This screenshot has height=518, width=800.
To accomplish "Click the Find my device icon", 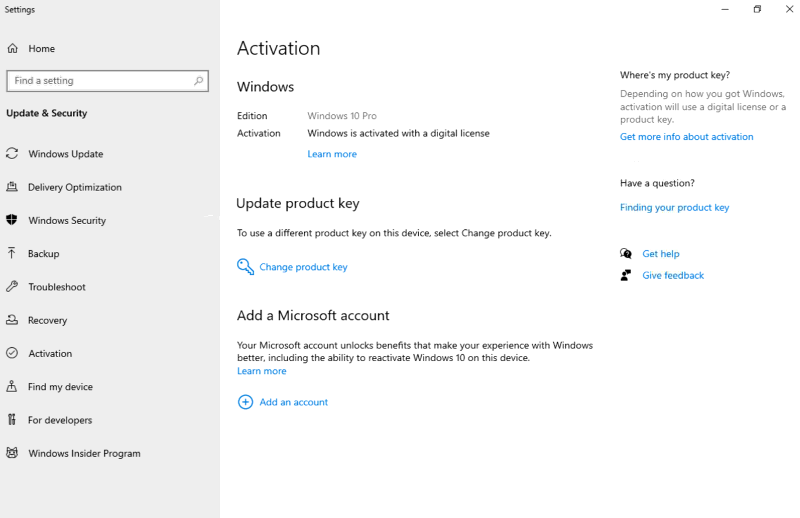I will [12, 387].
